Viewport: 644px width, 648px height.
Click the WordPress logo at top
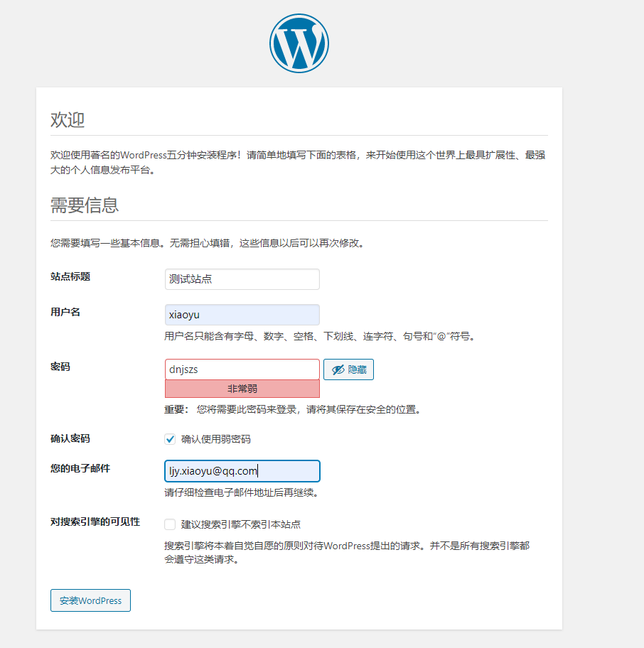coord(299,43)
